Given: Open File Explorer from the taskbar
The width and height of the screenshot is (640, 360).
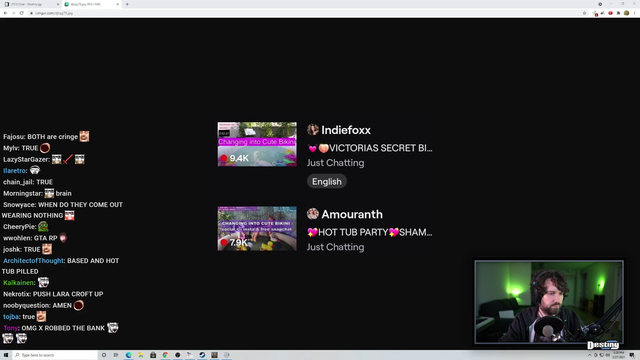Looking at the screenshot, I should click(x=141, y=355).
